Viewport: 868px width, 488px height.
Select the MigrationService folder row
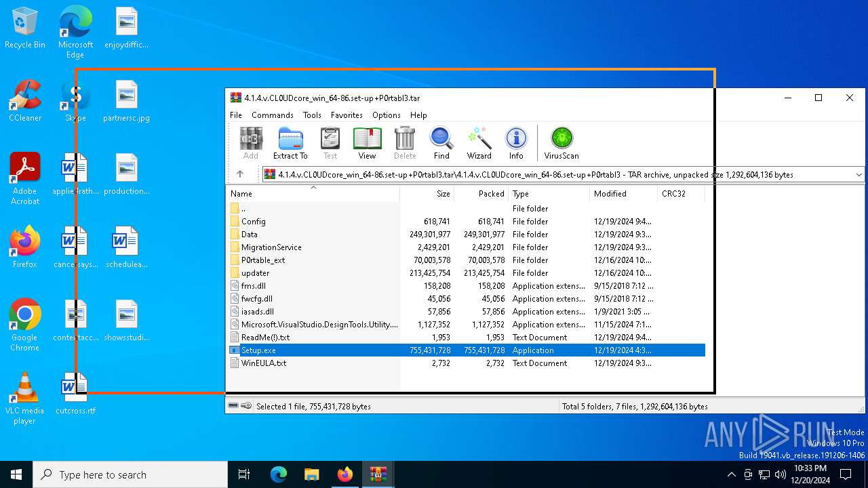(x=467, y=247)
